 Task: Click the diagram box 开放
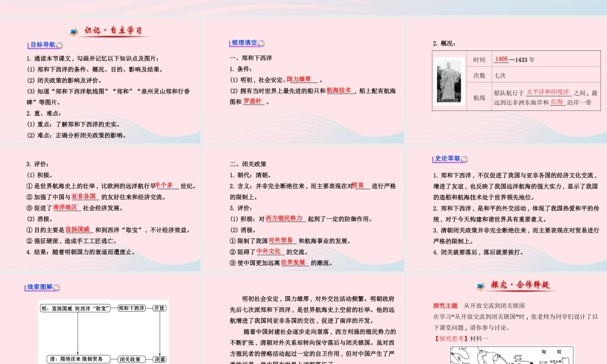160,308
